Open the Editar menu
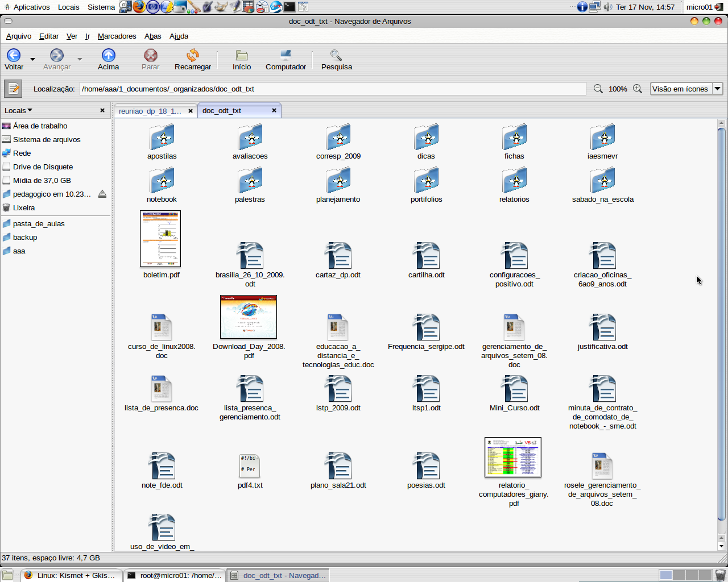This screenshot has height=582, width=728. (49, 36)
